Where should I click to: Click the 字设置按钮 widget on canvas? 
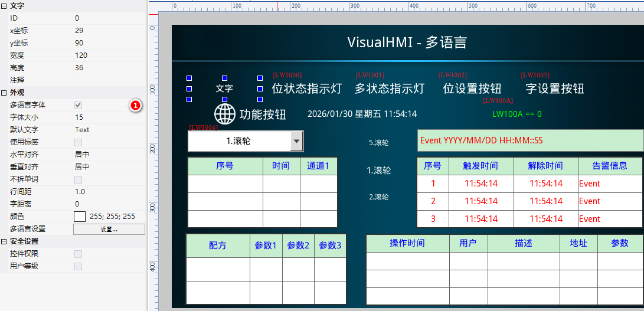pos(554,89)
